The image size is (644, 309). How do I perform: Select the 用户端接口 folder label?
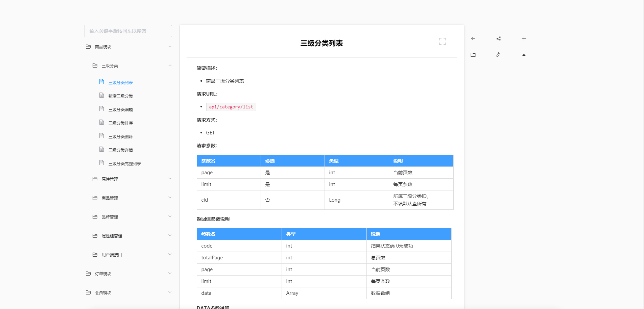tap(112, 255)
